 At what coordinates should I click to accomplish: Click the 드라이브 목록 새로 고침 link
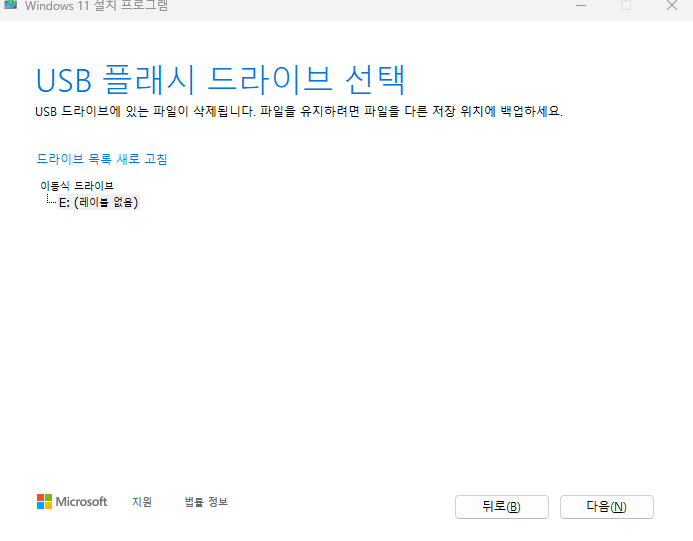click(102, 159)
